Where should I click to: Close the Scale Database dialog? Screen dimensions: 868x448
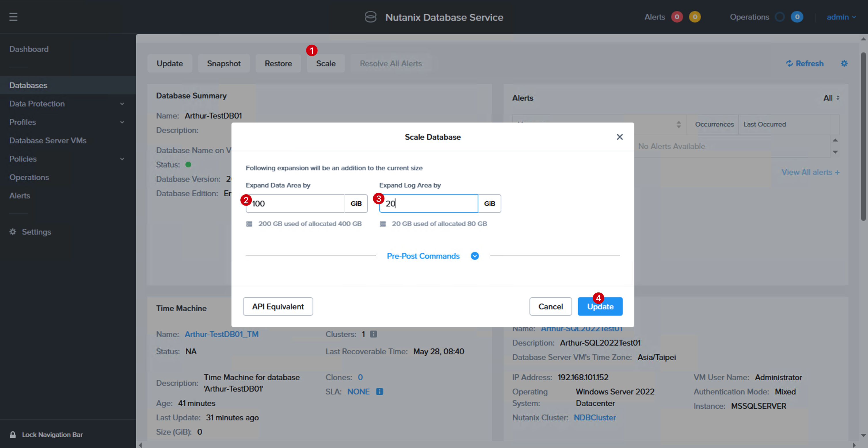tap(619, 137)
